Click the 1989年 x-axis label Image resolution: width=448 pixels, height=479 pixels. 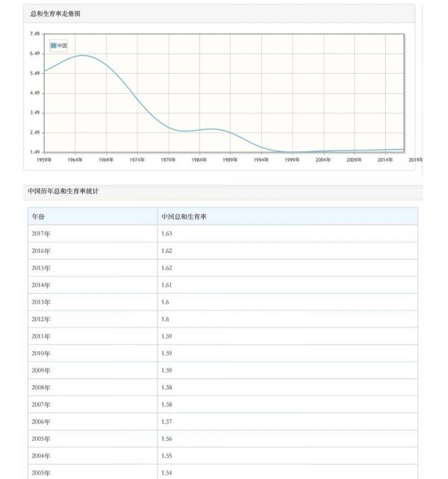tap(230, 160)
